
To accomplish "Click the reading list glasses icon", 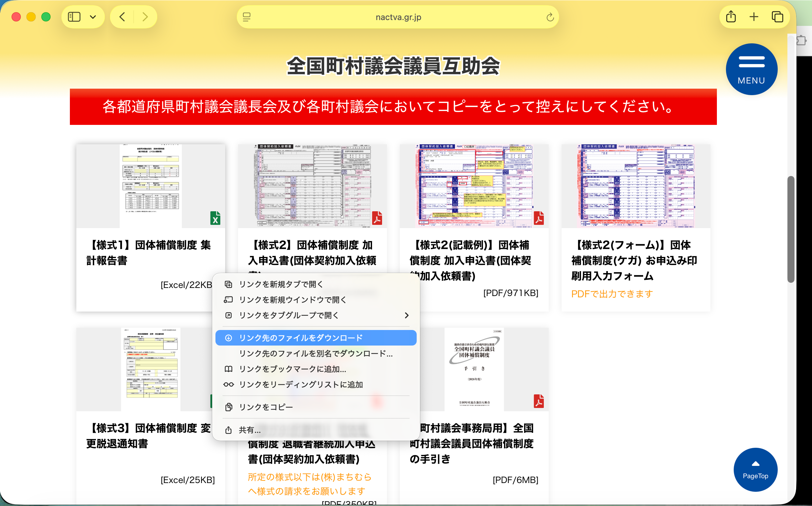I will pos(228,385).
